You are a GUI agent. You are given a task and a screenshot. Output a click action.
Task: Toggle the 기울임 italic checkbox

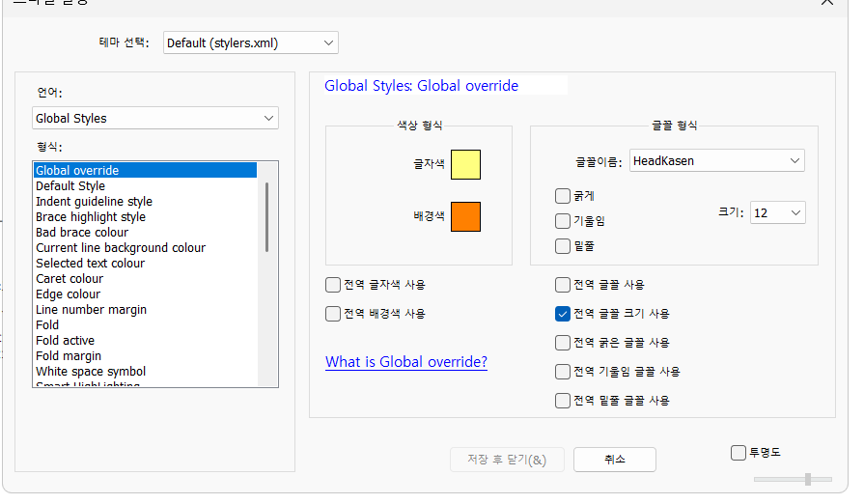pyautogui.click(x=563, y=221)
